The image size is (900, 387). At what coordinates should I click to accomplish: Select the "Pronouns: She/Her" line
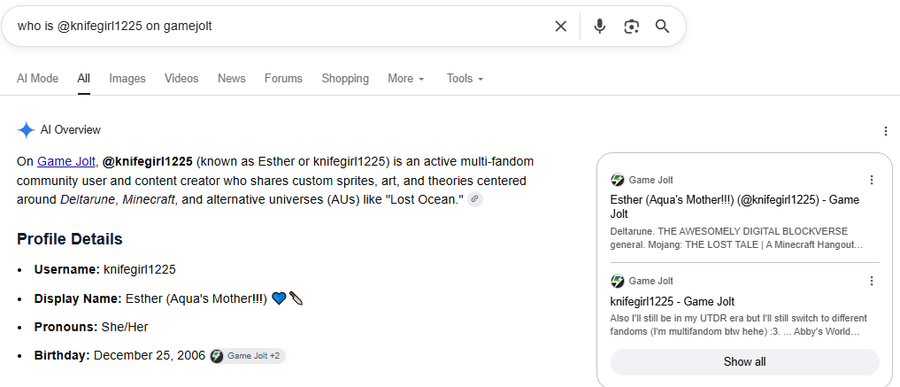(x=91, y=327)
